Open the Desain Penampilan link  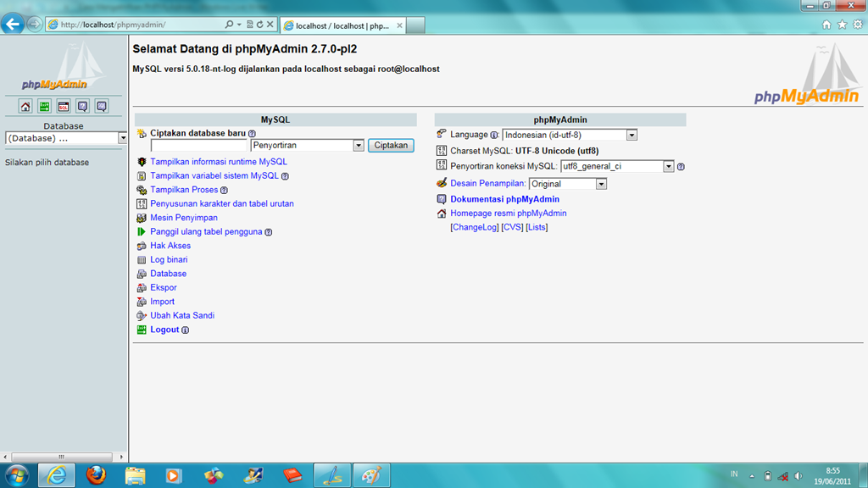pos(487,184)
